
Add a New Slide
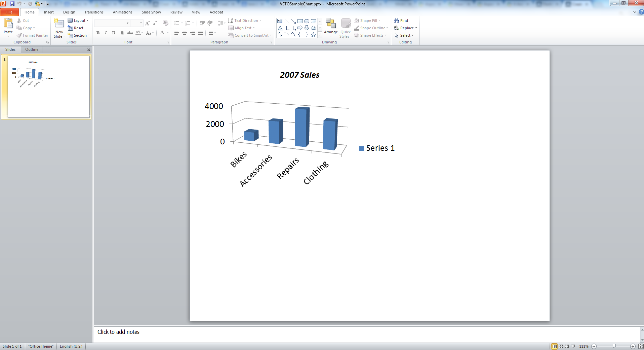(x=59, y=28)
